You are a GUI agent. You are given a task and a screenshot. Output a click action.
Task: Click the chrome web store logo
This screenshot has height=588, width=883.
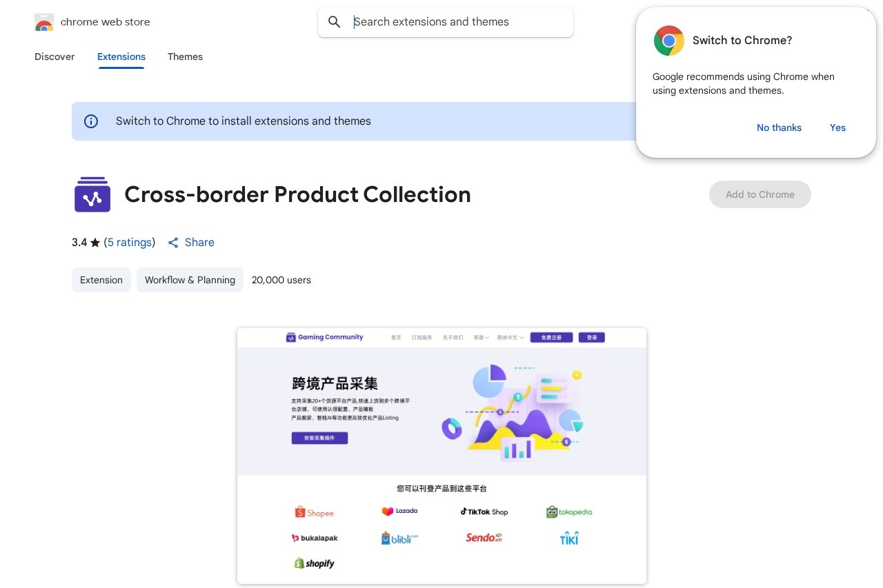pyautogui.click(x=43, y=21)
